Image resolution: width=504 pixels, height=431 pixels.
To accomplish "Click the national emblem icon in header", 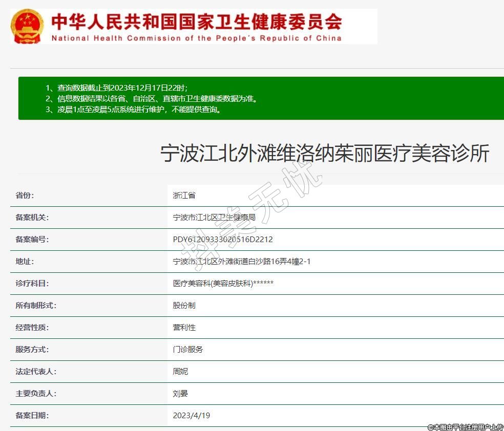I will click(27, 26).
